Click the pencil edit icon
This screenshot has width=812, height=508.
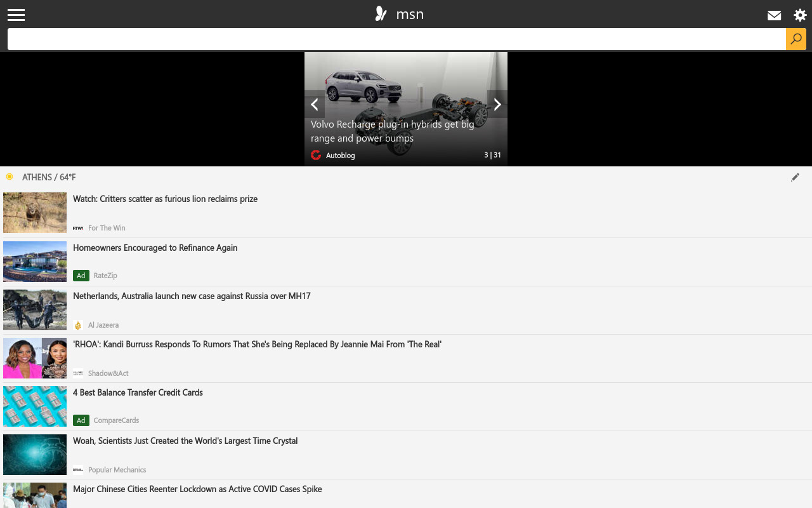pos(795,177)
